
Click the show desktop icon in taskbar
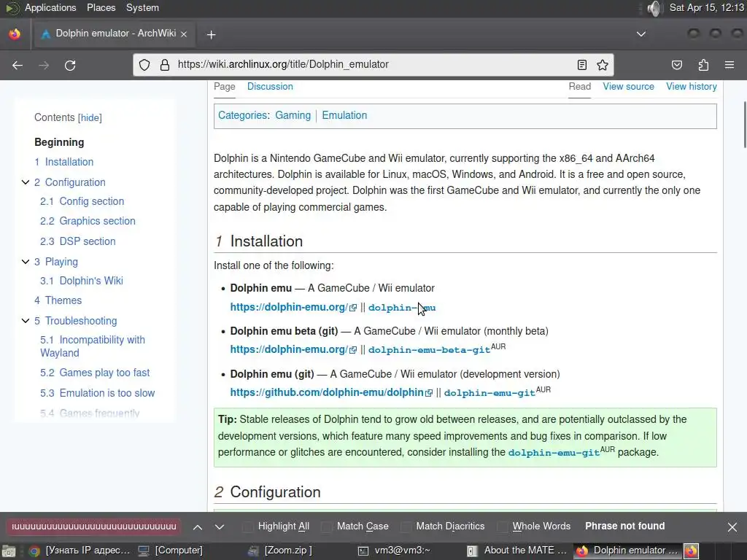click(x=9, y=551)
